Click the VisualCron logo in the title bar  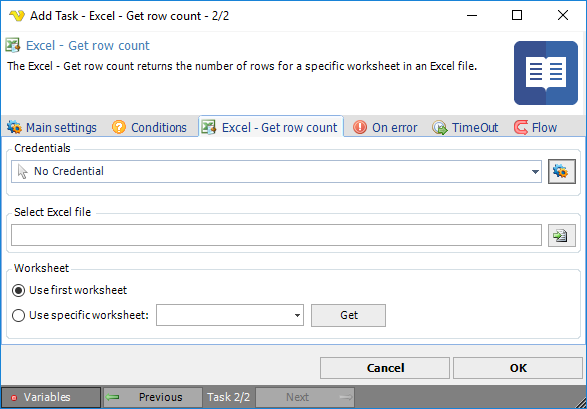pyautogui.click(x=16, y=16)
